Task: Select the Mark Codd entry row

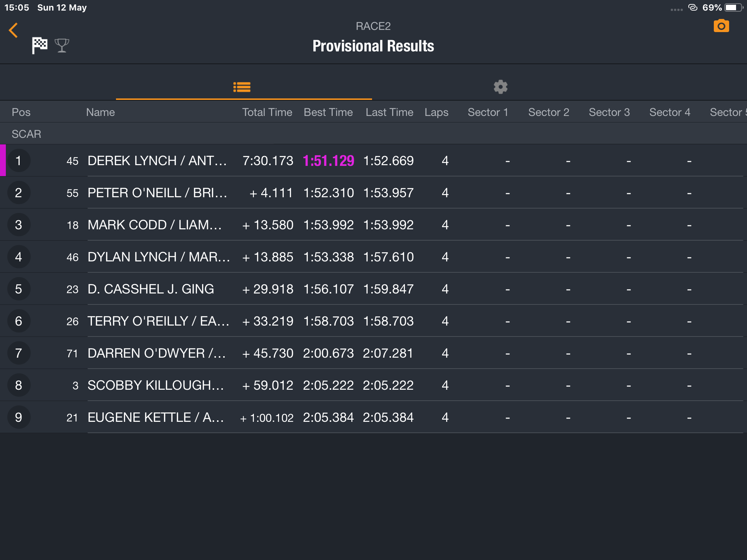Action: 373,225
